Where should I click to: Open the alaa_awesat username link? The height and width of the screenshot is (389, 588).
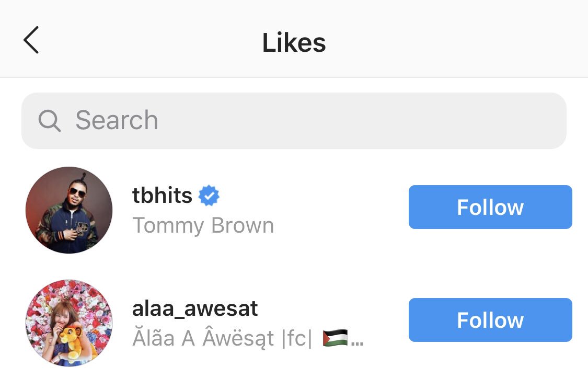[195, 308]
